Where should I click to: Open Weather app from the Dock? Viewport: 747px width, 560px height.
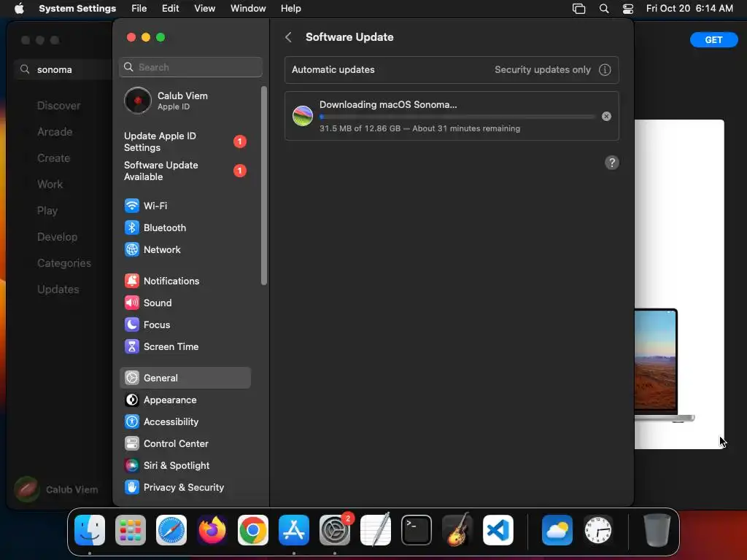coord(557,530)
